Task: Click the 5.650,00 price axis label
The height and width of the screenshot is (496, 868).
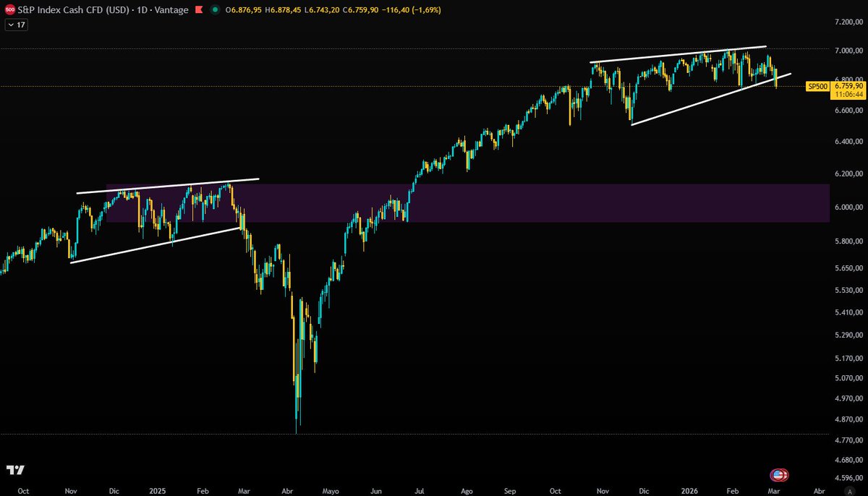Action: 849,268
